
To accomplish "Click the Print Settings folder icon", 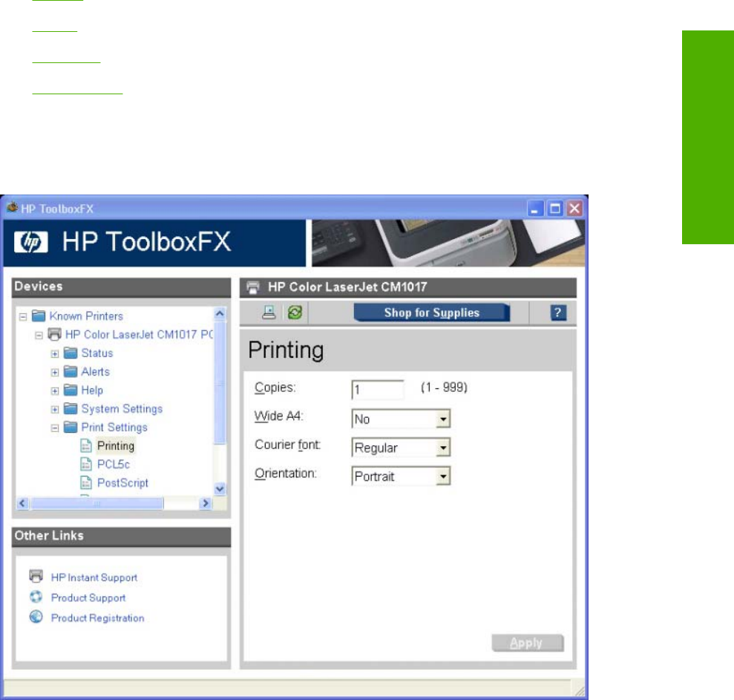I will (71, 427).
